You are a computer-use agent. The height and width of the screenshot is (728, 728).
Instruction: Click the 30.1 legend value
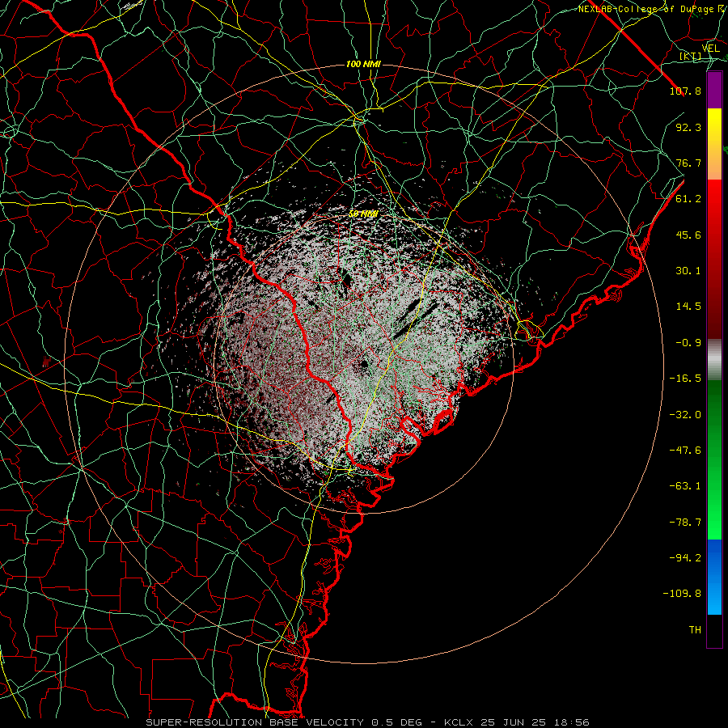pyautogui.click(x=688, y=271)
